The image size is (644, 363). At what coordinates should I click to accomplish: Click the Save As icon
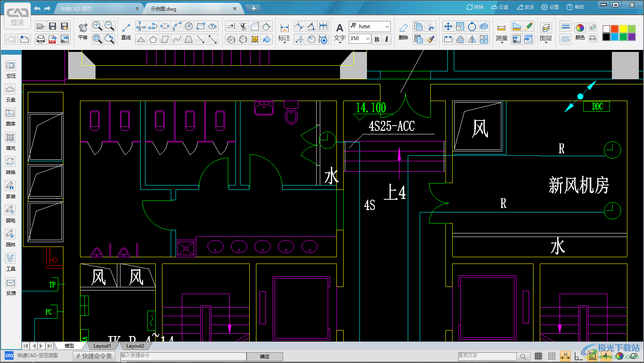64,27
